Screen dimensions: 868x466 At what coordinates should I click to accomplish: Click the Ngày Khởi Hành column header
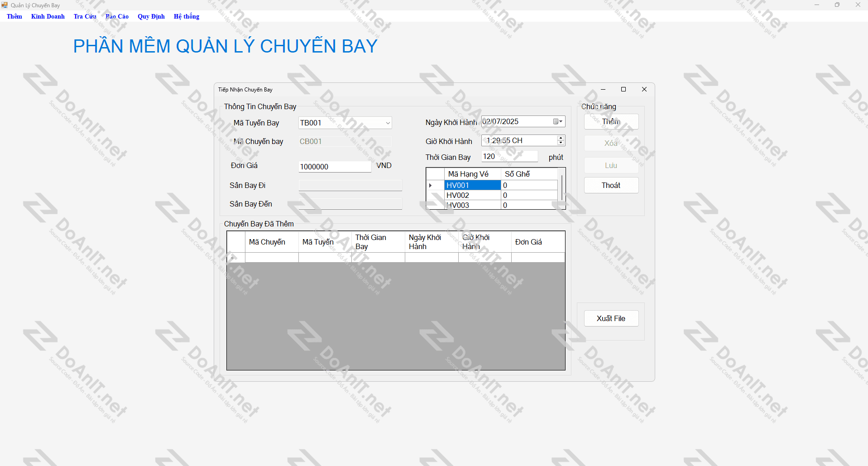coord(432,242)
